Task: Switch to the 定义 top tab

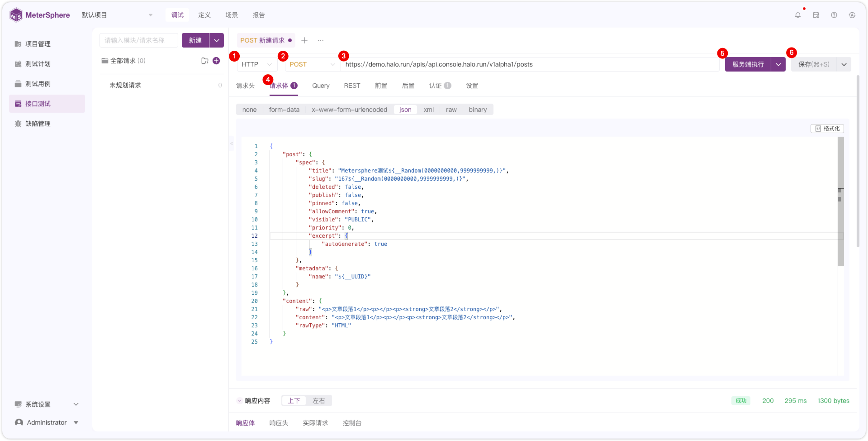Action: 204,15
